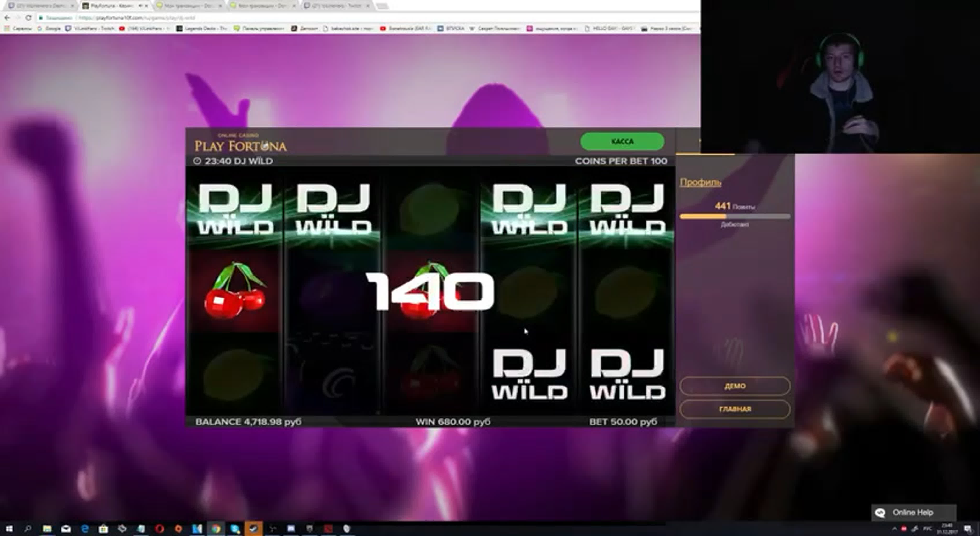
Task: Click the BET 50.00 руб text
Action: click(x=623, y=422)
